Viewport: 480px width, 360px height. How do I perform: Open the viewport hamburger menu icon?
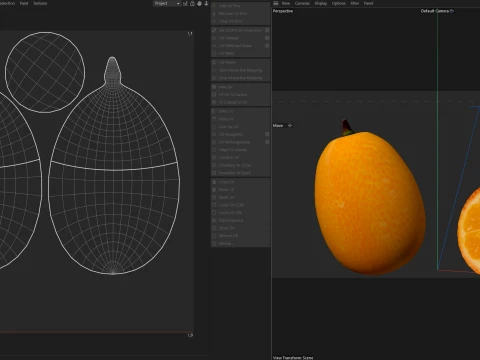(276, 3)
